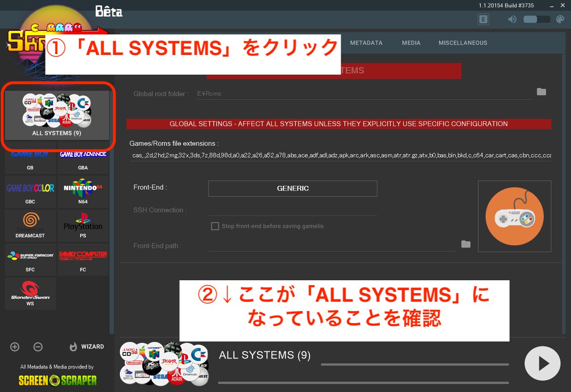The height and width of the screenshot is (392, 571).
Task: Click the Front-End path input field
Action: [x=332, y=246]
